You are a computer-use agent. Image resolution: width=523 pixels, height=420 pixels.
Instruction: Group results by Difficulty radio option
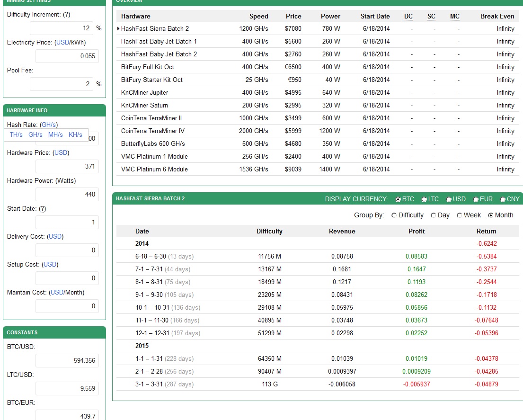coord(394,215)
